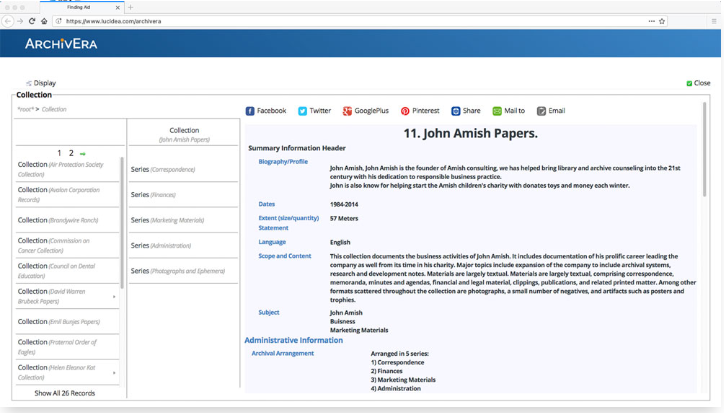Click the browser home icon
The width and height of the screenshot is (724, 413).
click(44, 21)
